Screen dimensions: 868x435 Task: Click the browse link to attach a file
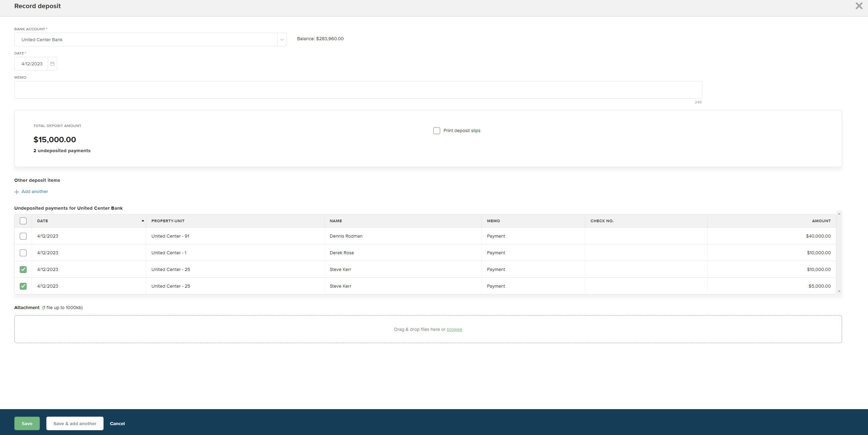pyautogui.click(x=454, y=329)
